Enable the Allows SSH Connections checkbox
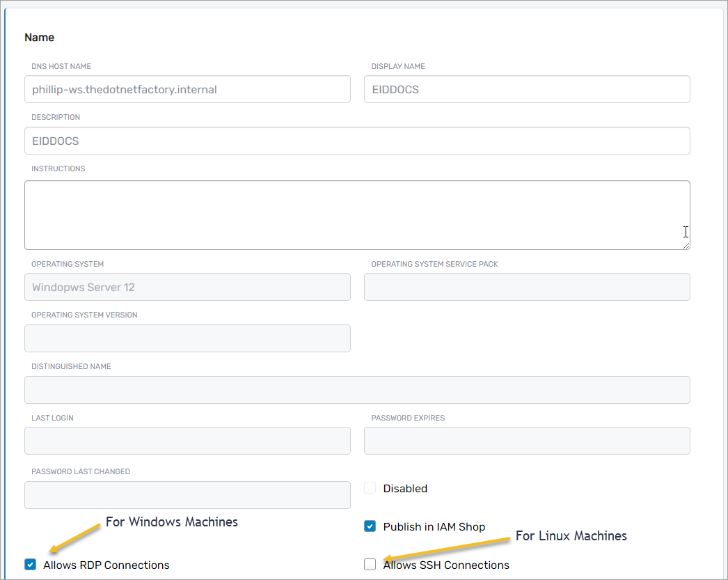The height and width of the screenshot is (580, 728). point(370,564)
